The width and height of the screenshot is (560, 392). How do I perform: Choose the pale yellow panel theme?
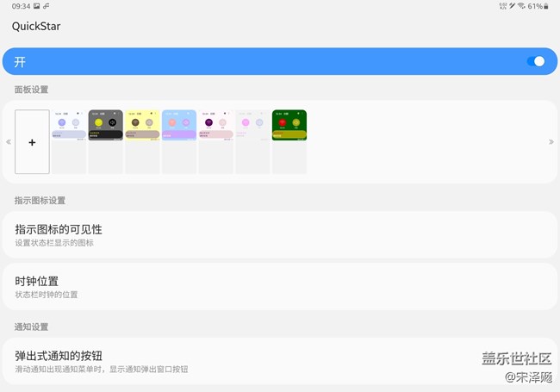[x=142, y=142]
